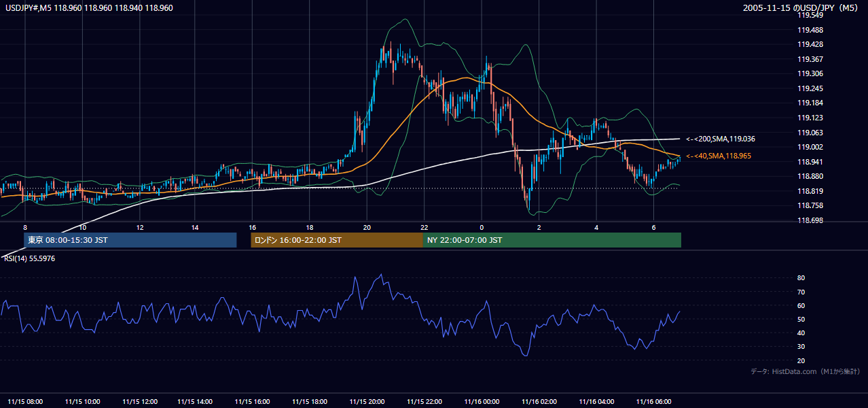
Task: Click price axis label 119.063
Action: click(810, 133)
